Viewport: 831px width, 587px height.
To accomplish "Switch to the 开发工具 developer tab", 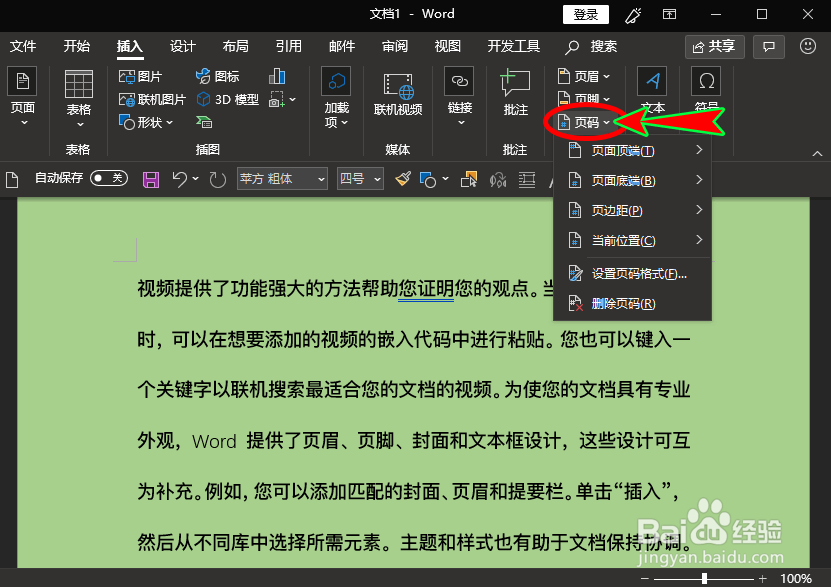I will (x=514, y=47).
